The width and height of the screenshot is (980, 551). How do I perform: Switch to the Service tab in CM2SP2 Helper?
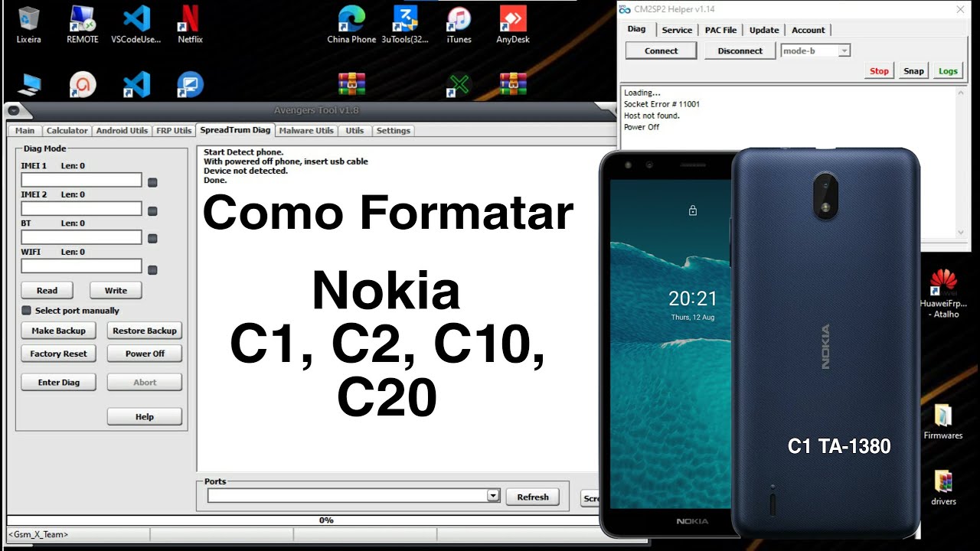677,30
